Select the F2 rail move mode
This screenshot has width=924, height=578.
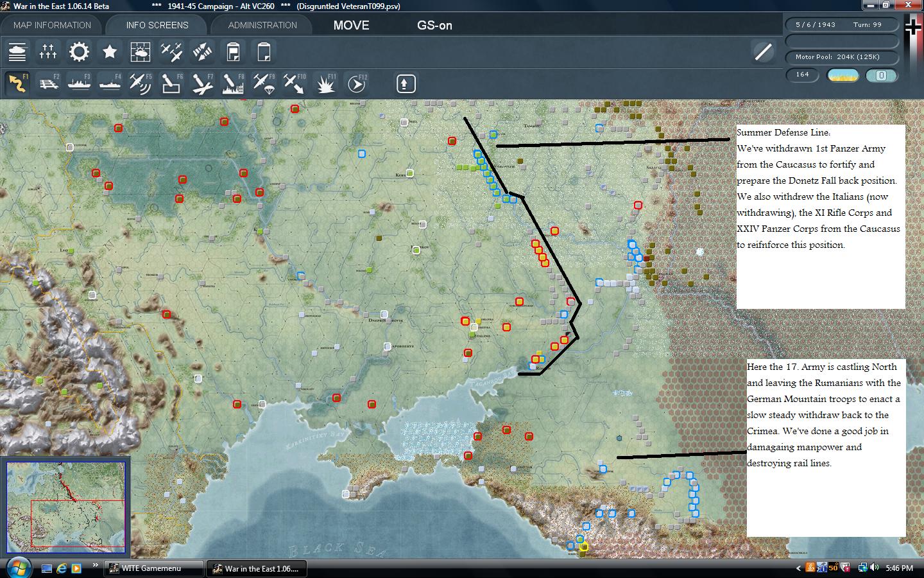point(48,83)
